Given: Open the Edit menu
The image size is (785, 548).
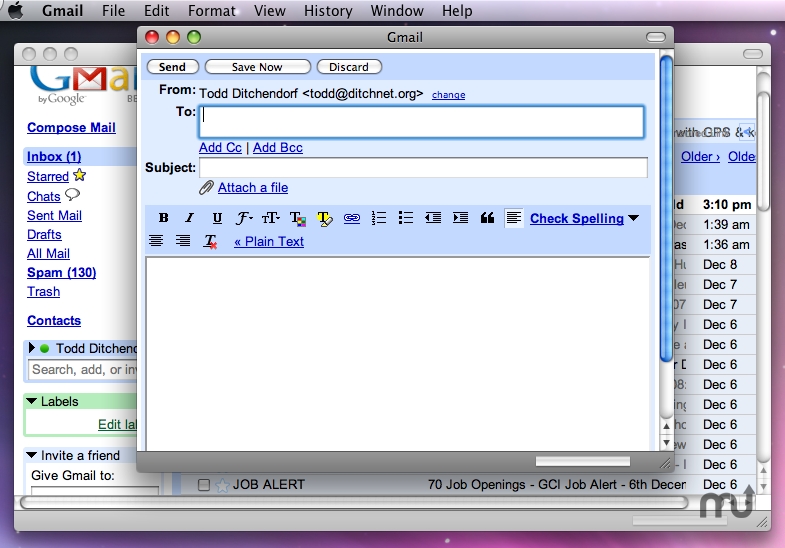Looking at the screenshot, I should 156,11.
